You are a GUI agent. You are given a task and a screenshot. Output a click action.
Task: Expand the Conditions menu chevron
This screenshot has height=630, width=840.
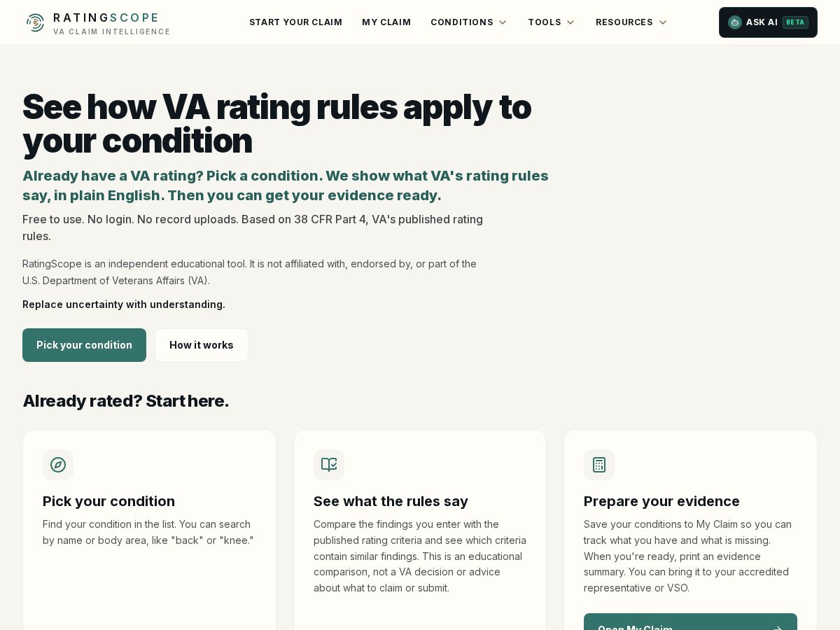click(x=503, y=22)
